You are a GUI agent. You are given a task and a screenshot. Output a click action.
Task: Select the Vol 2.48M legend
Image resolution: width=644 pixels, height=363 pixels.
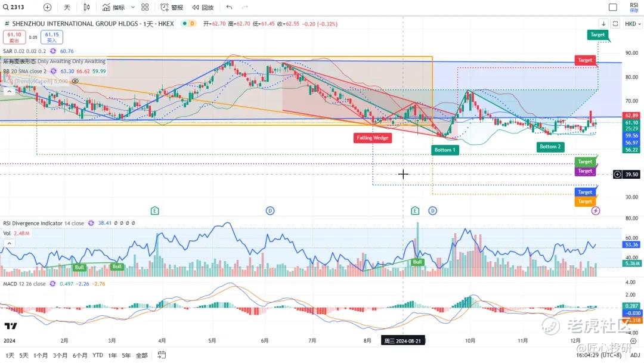[16, 233]
